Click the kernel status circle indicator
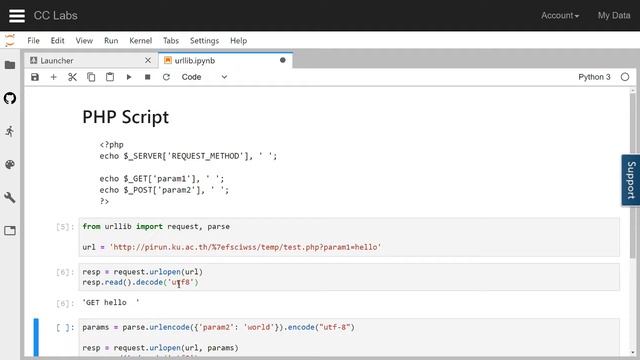 [x=624, y=77]
